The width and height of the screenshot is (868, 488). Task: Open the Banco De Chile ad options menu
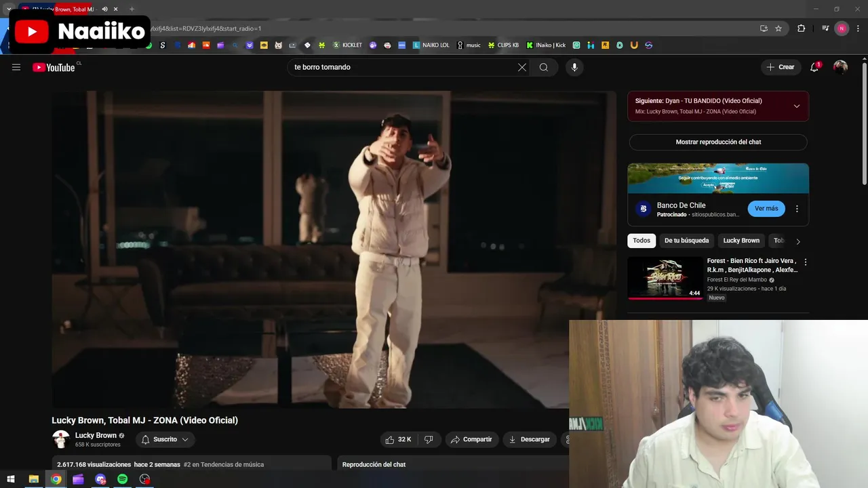click(797, 209)
